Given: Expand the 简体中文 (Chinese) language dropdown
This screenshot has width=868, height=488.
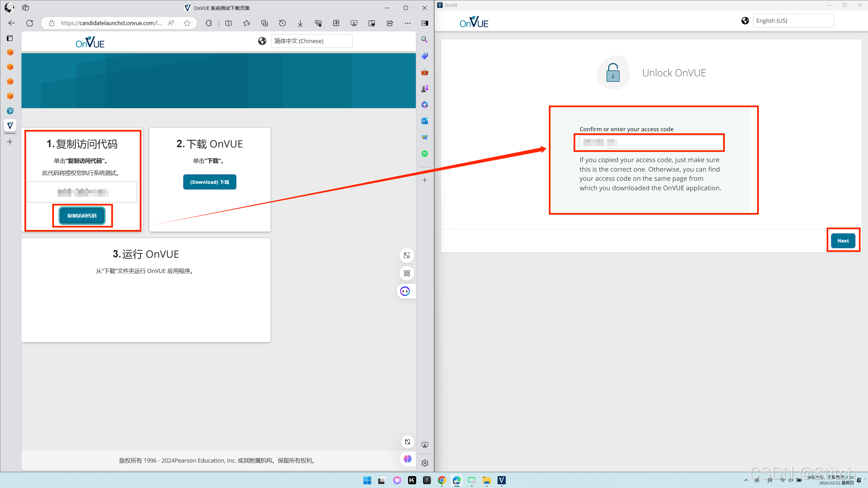Looking at the screenshot, I should click(x=312, y=41).
